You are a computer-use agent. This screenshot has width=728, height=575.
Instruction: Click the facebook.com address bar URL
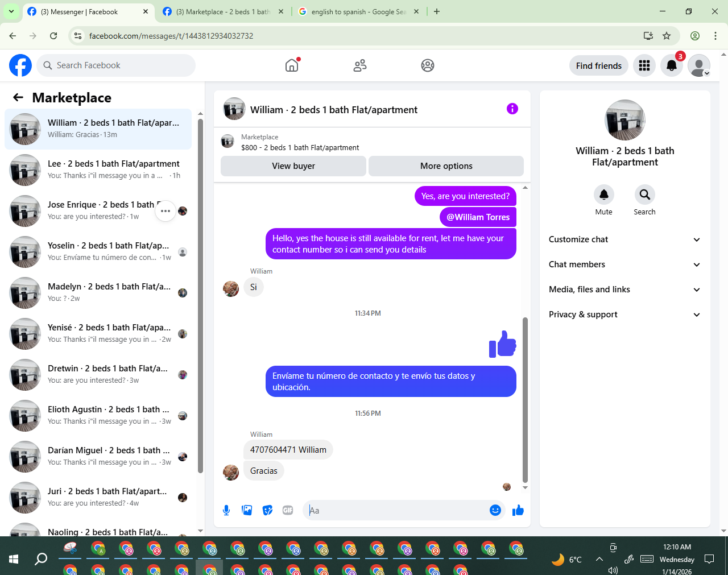coord(171,36)
